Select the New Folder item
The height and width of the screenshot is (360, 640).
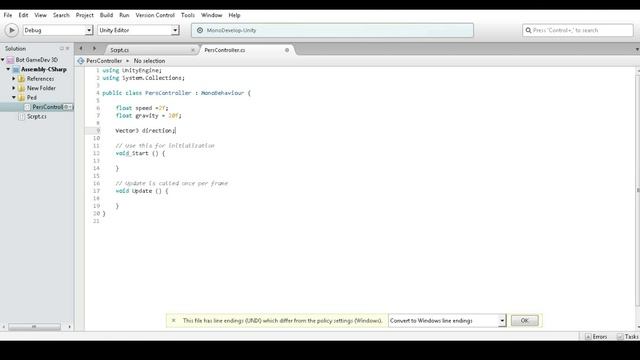(41, 88)
